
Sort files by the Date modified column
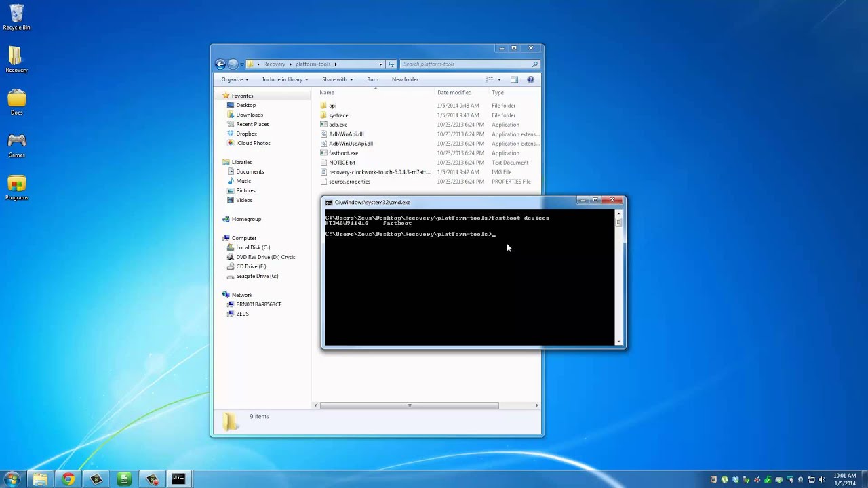point(454,92)
